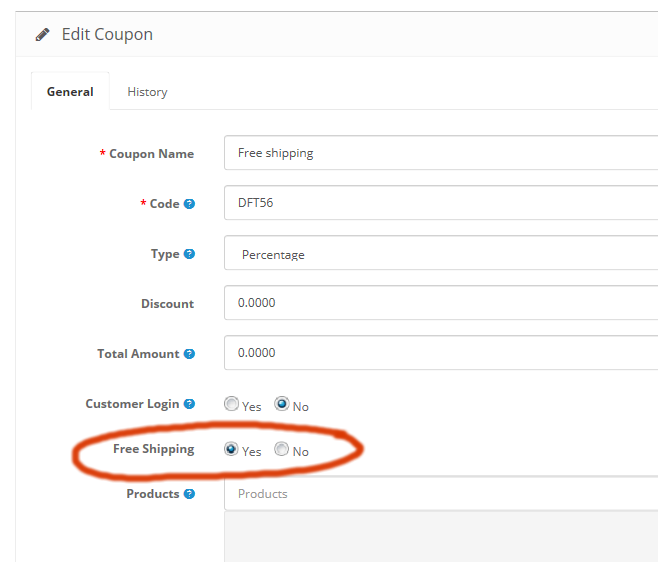Select Yes for Customer Login
This screenshot has height=562, width=658.
click(x=231, y=404)
